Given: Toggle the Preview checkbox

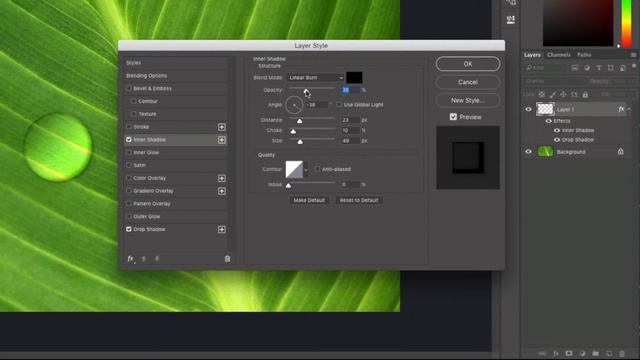Looking at the screenshot, I should 453,117.
